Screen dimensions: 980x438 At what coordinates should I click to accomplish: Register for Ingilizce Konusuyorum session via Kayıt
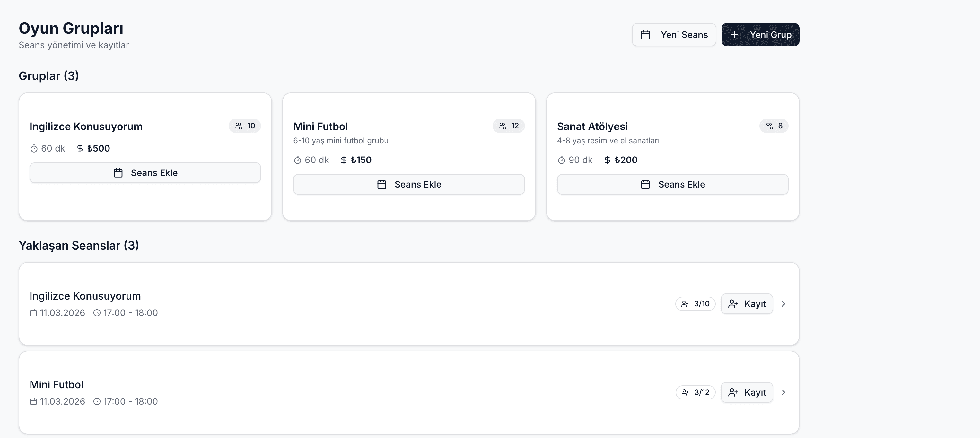click(747, 304)
